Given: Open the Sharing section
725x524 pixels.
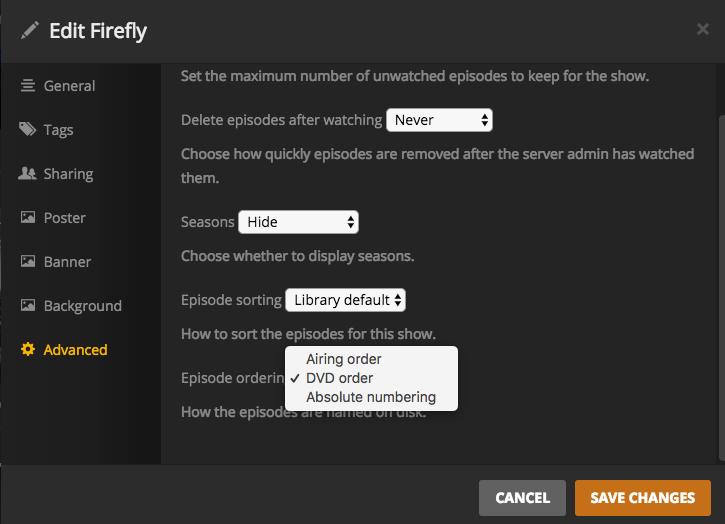Looking at the screenshot, I should 68,174.
